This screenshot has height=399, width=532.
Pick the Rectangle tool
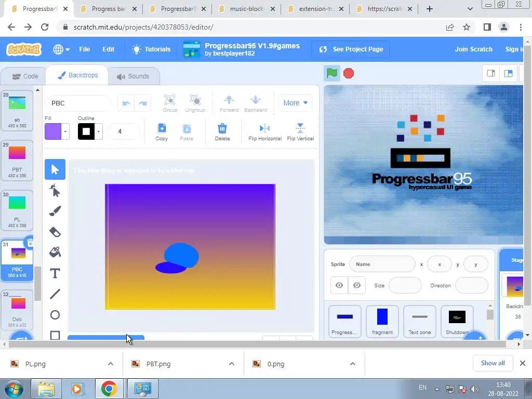(55, 335)
